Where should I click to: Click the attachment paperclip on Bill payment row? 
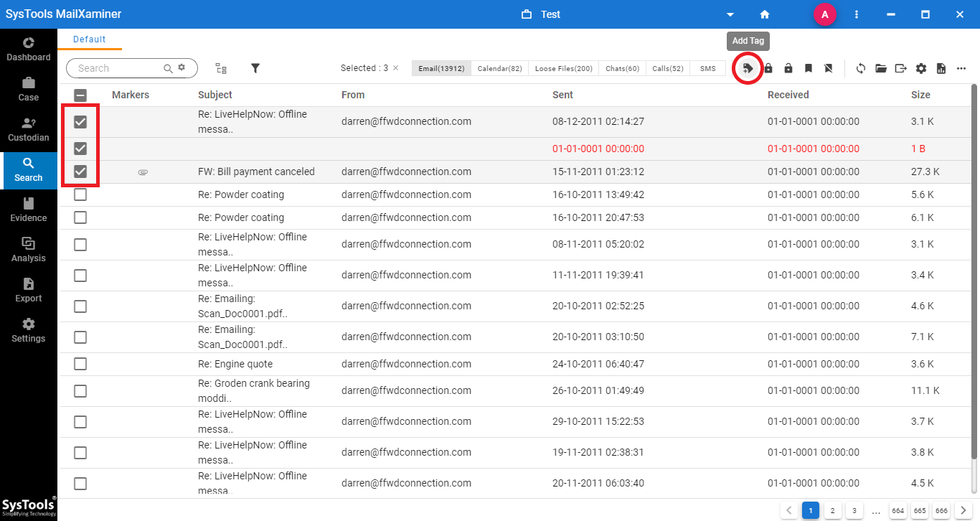pyautogui.click(x=143, y=172)
